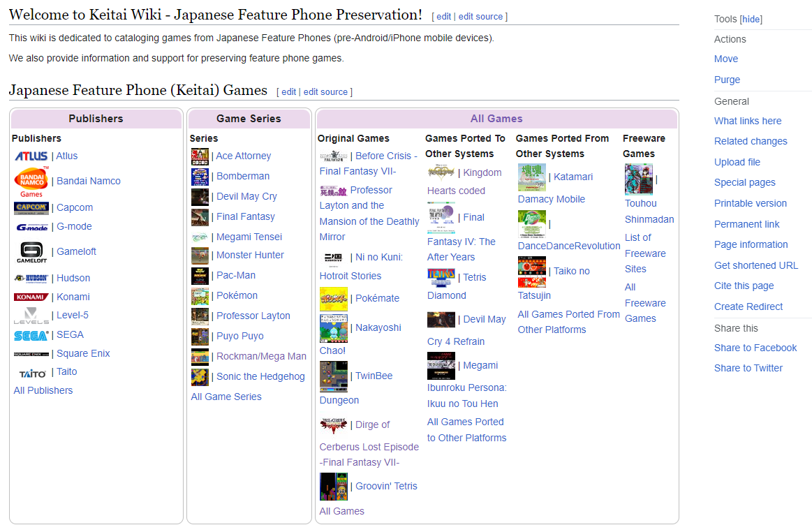Open the All Freeware Games page
Viewport: 812px width, 532px height.
(645, 303)
